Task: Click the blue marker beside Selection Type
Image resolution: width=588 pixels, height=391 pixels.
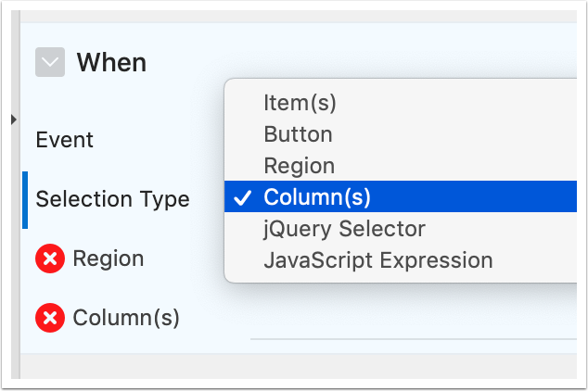Action: [x=25, y=199]
